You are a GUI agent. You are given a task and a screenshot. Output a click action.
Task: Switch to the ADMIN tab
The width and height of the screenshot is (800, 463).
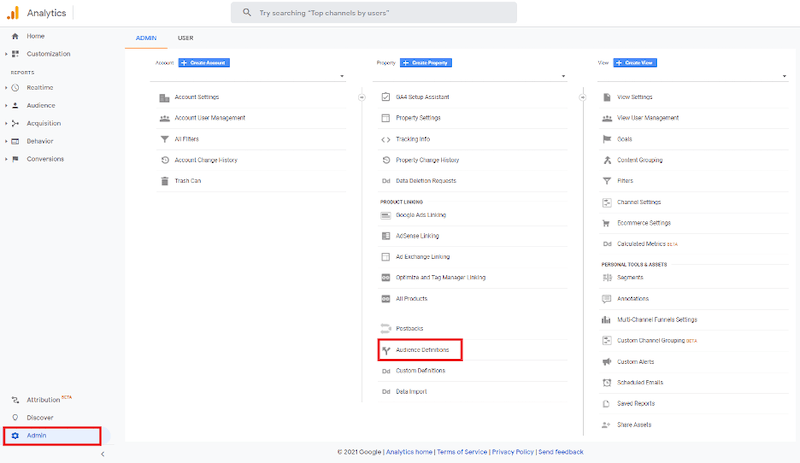click(146, 38)
